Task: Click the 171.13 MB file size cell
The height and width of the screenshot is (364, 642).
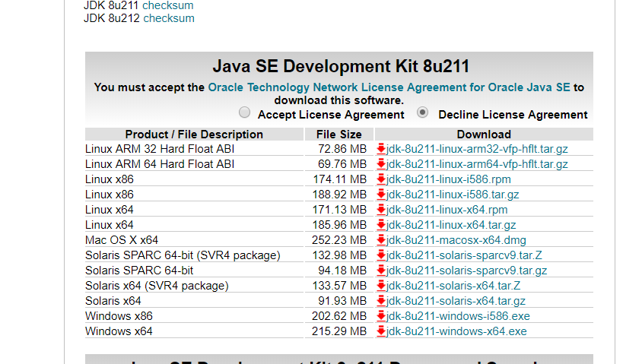Action: click(x=340, y=210)
